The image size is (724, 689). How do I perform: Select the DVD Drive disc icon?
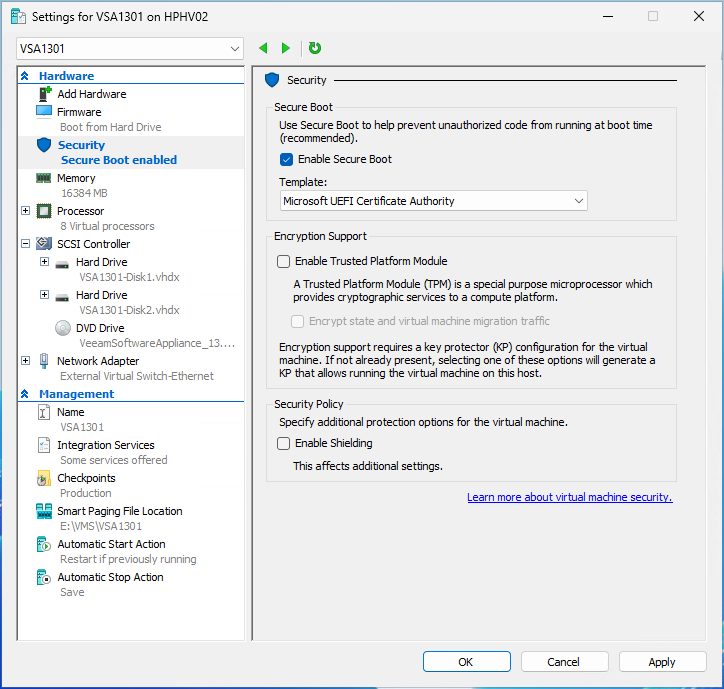62,328
